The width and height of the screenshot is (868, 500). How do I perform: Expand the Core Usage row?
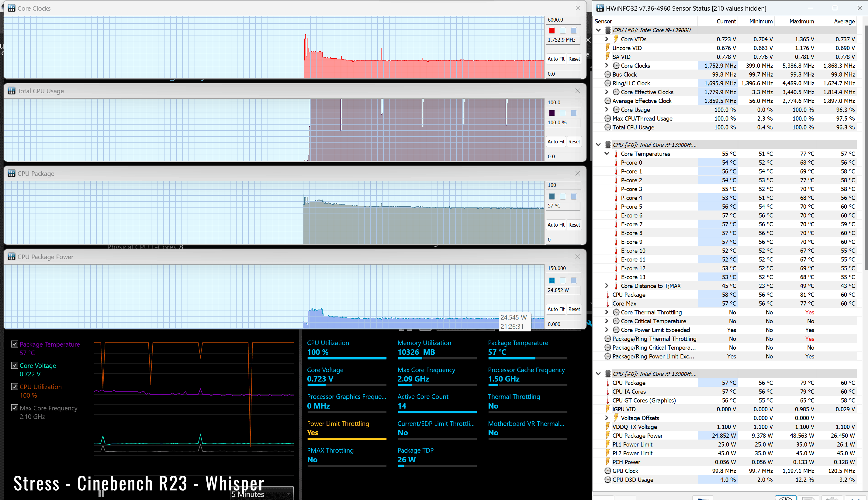(607, 110)
